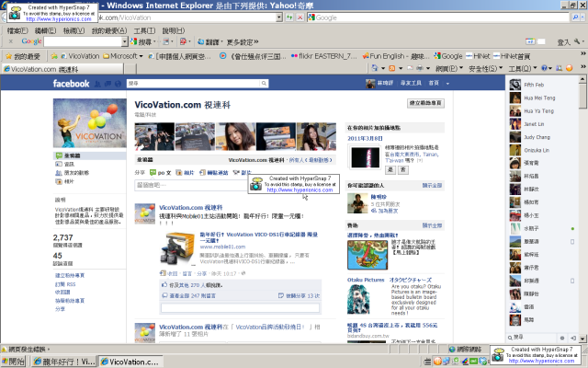Click the IE stop loading red X button
Image resolution: width=588 pixels, height=368 pixels.
[x=300, y=17]
